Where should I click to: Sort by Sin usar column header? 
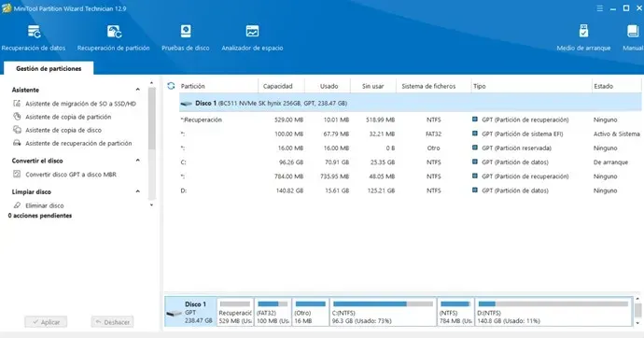373,86
